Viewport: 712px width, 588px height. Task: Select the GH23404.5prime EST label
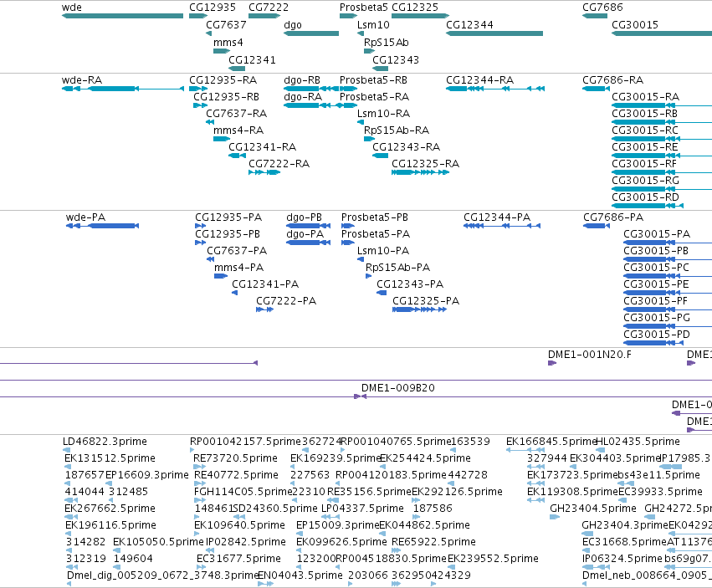coord(593,509)
